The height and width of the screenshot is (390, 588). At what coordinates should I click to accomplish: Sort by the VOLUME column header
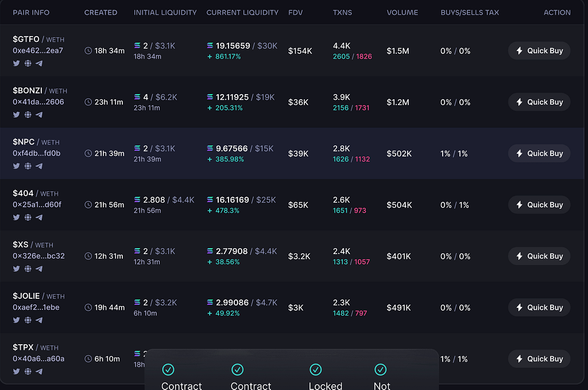pyautogui.click(x=402, y=13)
